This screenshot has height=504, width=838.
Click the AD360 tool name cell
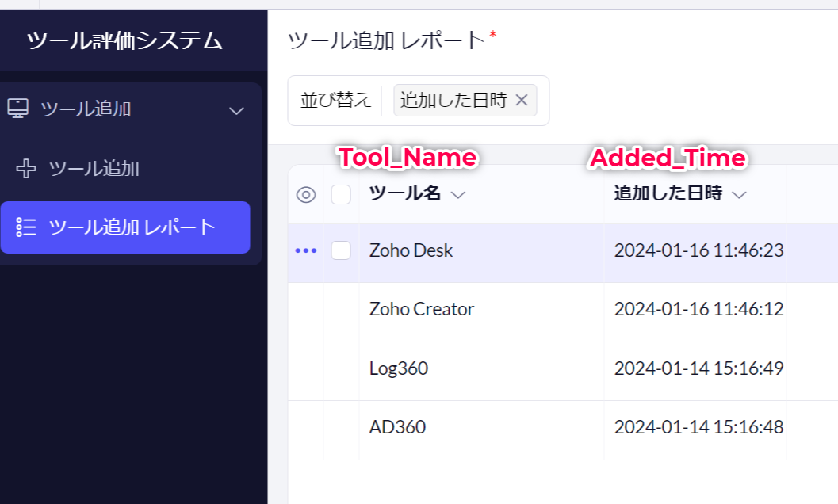[397, 427]
